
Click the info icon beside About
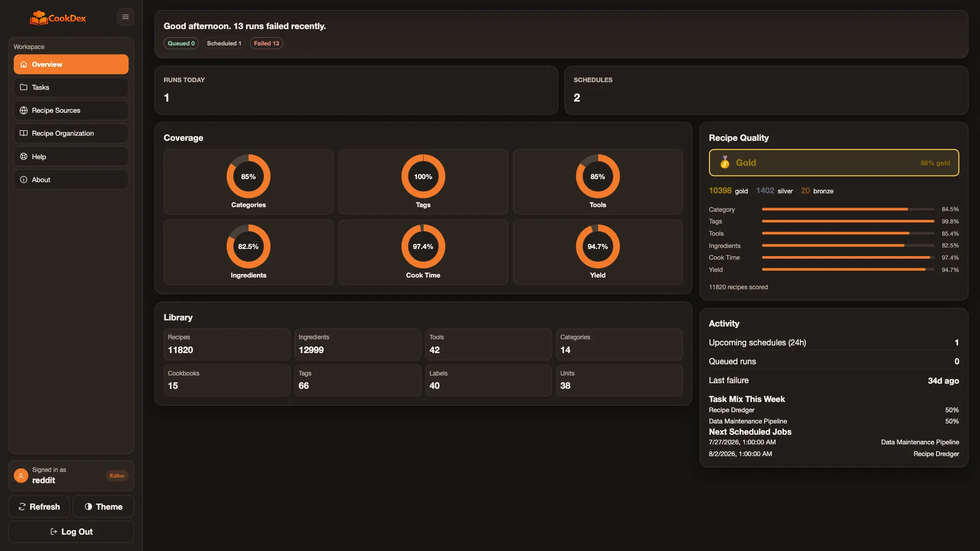coord(23,180)
